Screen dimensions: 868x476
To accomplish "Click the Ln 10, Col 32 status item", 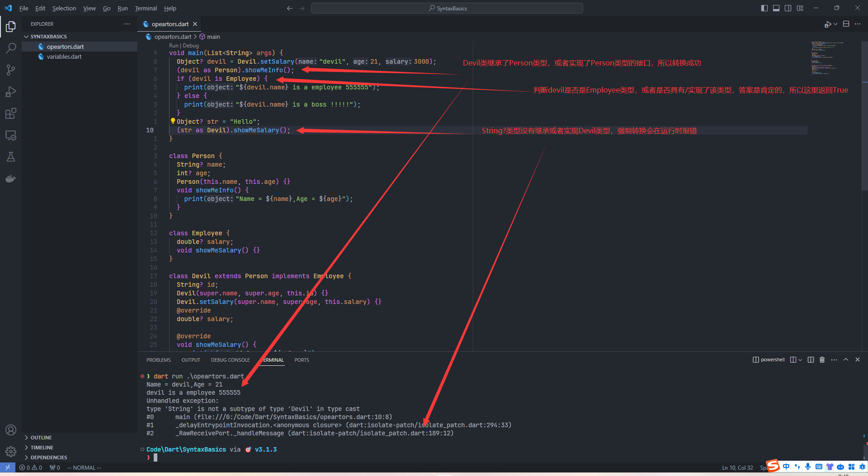I will pos(737,467).
